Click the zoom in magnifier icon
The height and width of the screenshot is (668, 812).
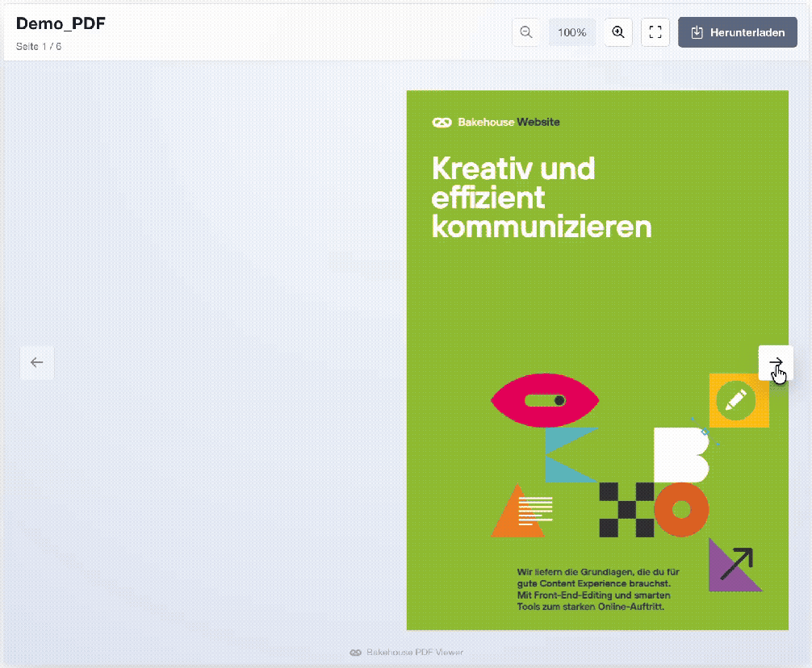point(617,32)
